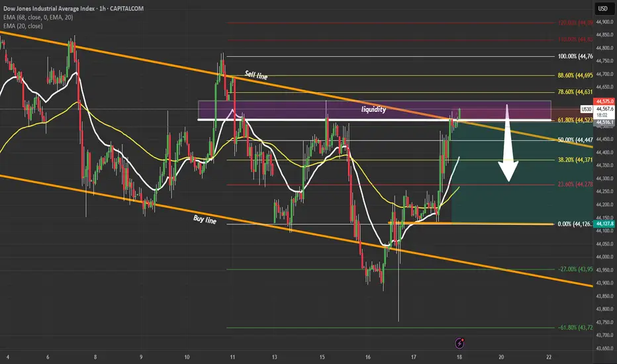Open the USD currency selector
The image size is (617, 364).
(602, 8)
